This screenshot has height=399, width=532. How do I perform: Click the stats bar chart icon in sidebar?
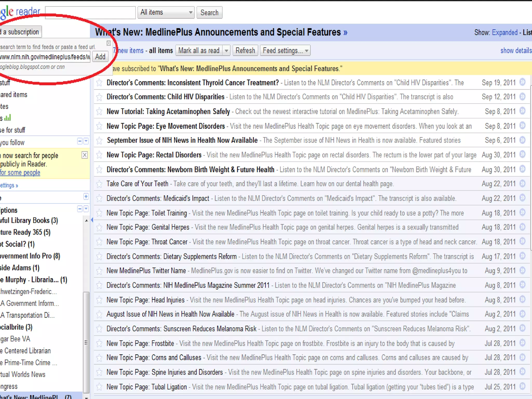pos(8,118)
